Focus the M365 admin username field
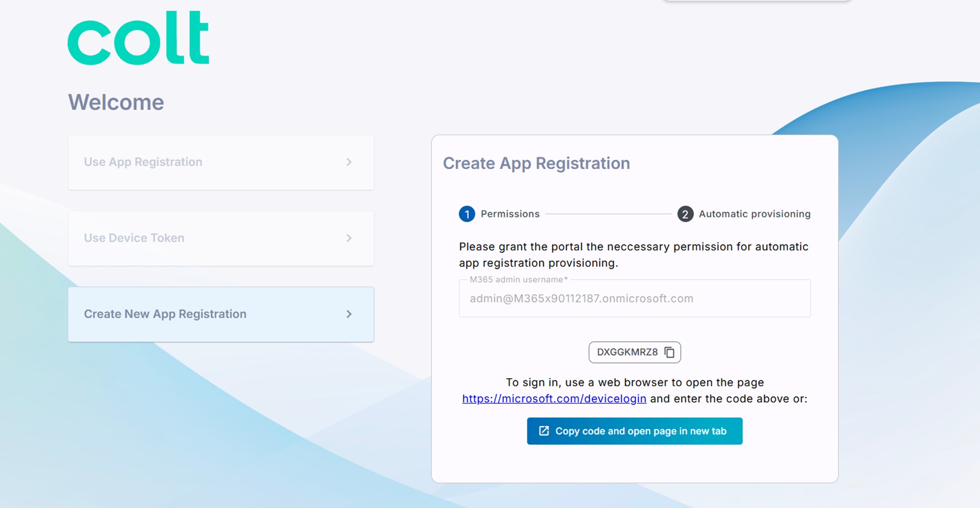The image size is (980, 508). tap(635, 298)
